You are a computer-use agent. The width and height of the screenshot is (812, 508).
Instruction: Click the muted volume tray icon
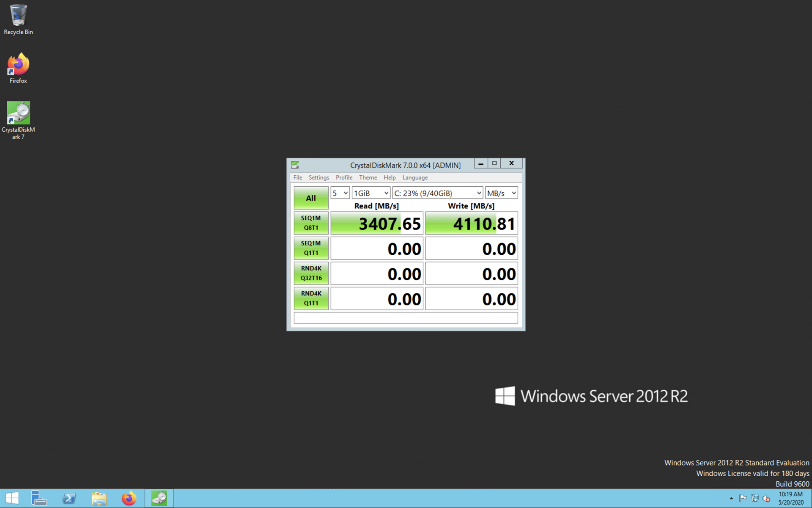click(x=766, y=498)
